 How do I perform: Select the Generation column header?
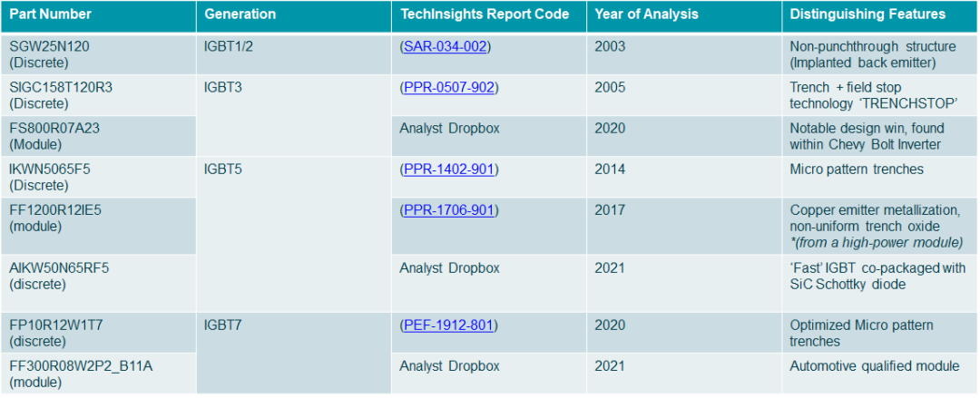[240, 15]
